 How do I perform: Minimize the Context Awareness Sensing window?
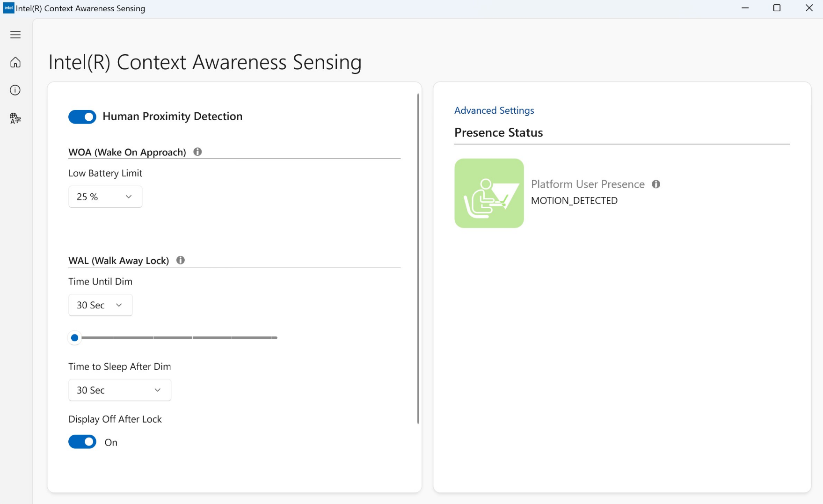tap(745, 8)
